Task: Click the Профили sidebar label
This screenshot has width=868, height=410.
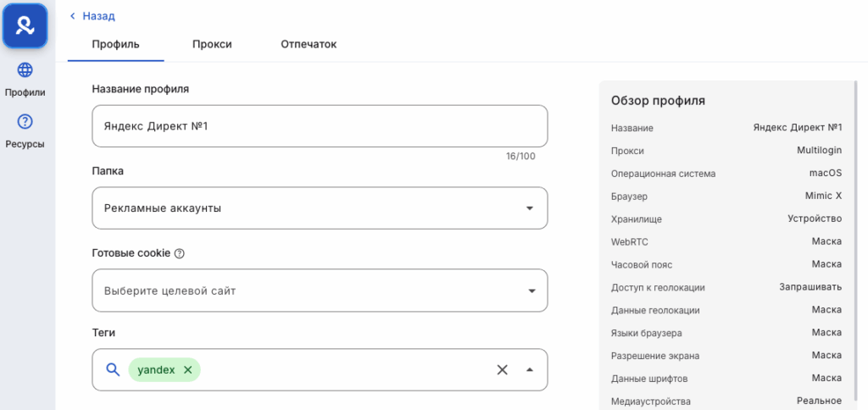Action: coord(25,92)
